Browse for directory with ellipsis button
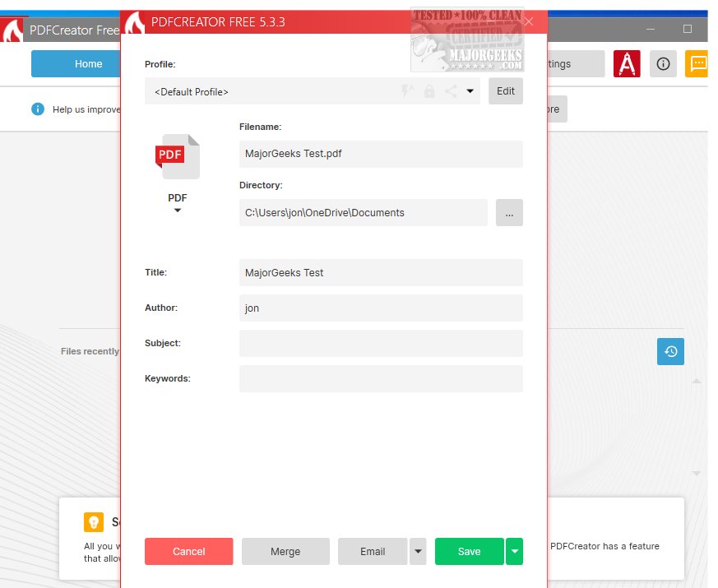 tap(509, 212)
